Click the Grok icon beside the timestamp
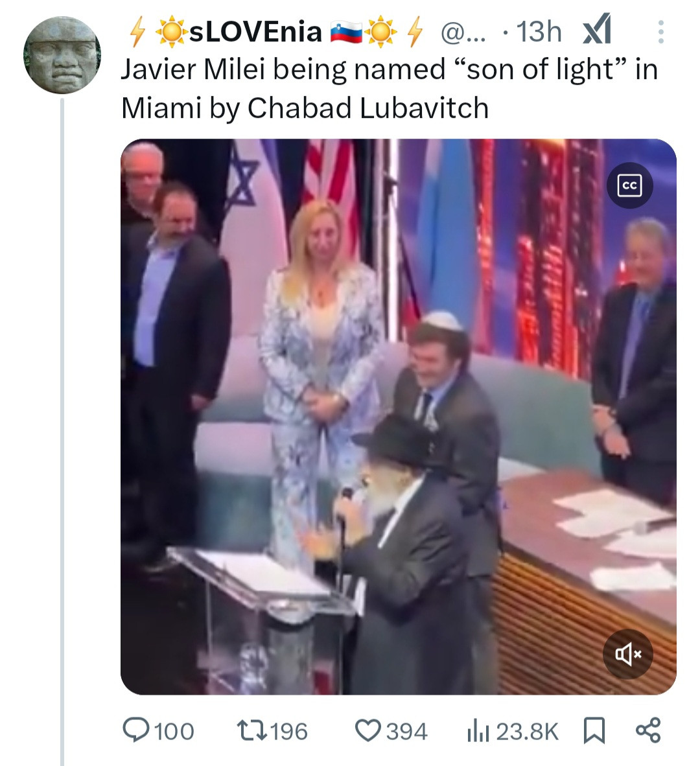The image size is (700, 766). coord(596,31)
